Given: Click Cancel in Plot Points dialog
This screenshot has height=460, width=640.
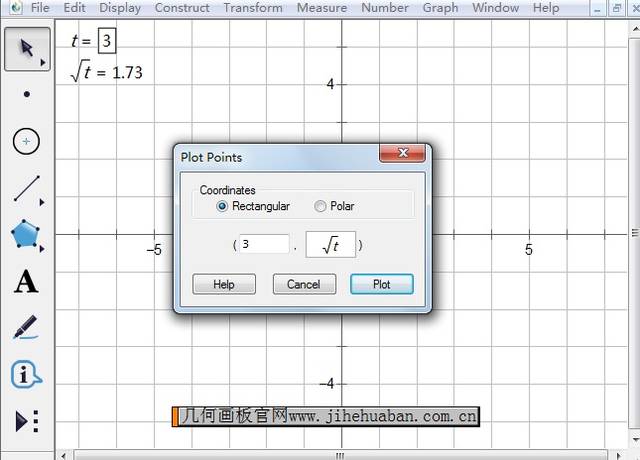Looking at the screenshot, I should [x=304, y=284].
